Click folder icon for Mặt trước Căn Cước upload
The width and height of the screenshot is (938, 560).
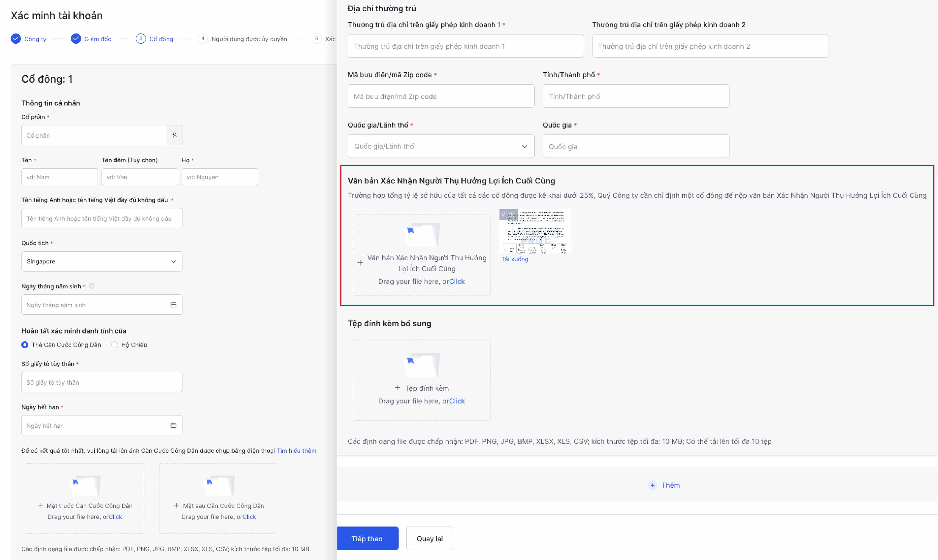[85, 485]
